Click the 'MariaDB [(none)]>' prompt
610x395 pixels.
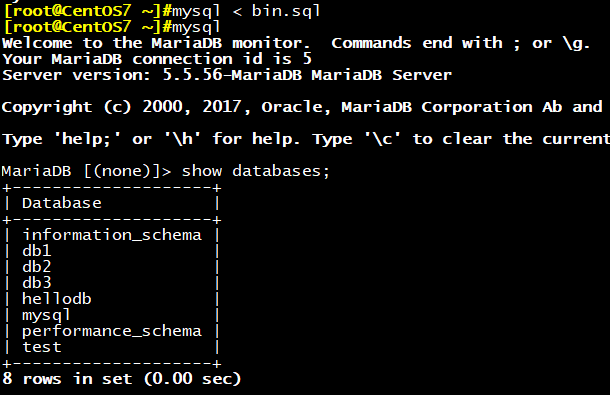click(x=86, y=171)
